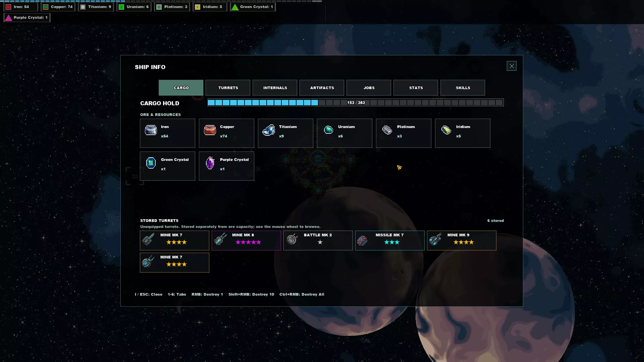Click the 'Ctrl+RMB: Destroy All' hint text
The image size is (644, 362).
tap(302, 294)
